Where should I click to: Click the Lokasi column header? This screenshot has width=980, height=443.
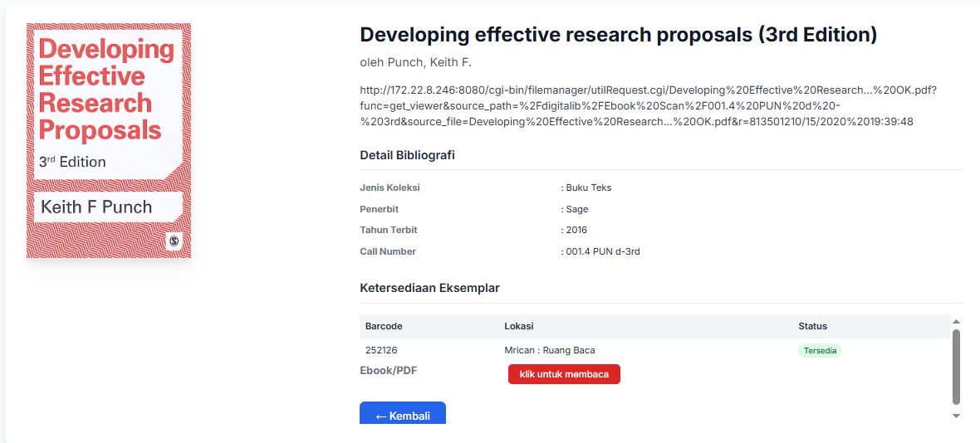(x=518, y=326)
